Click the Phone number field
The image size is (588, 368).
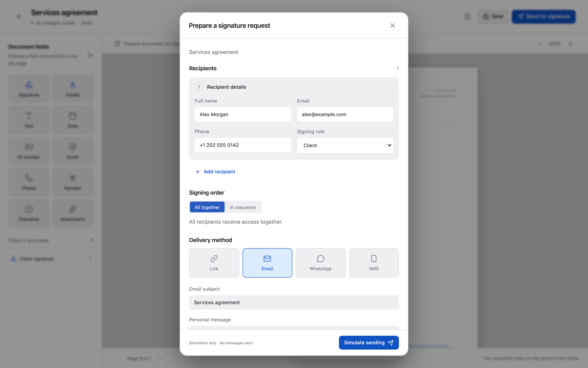click(x=243, y=145)
